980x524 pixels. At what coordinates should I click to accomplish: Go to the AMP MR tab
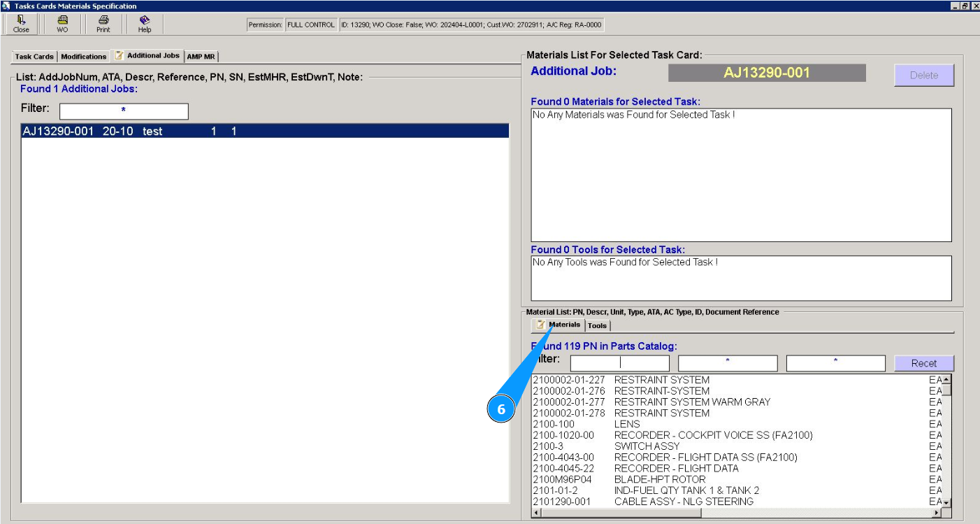201,57
